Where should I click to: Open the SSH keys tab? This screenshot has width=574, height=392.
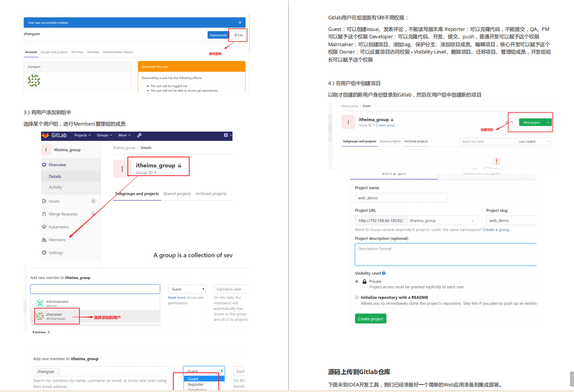point(76,52)
